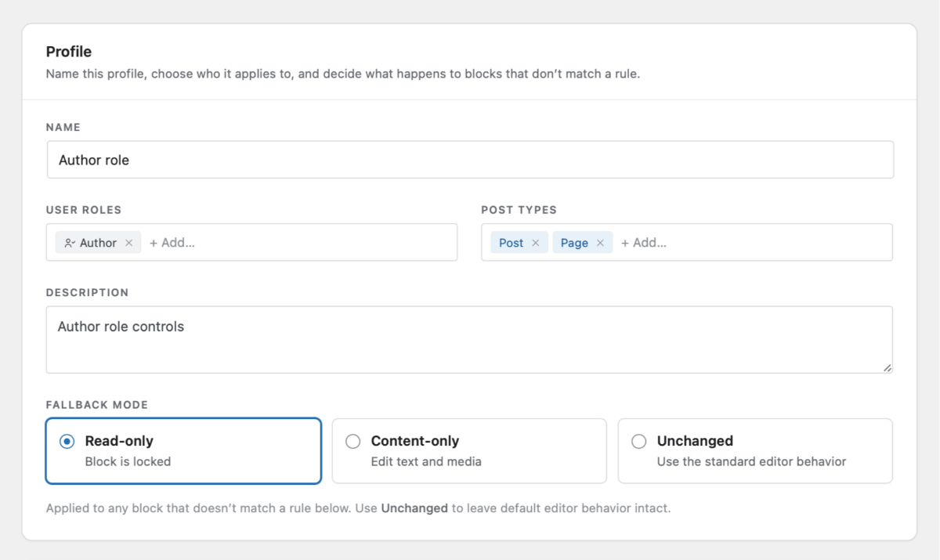This screenshot has height=560, width=940.
Task: Click the NAME label
Action: (x=63, y=127)
